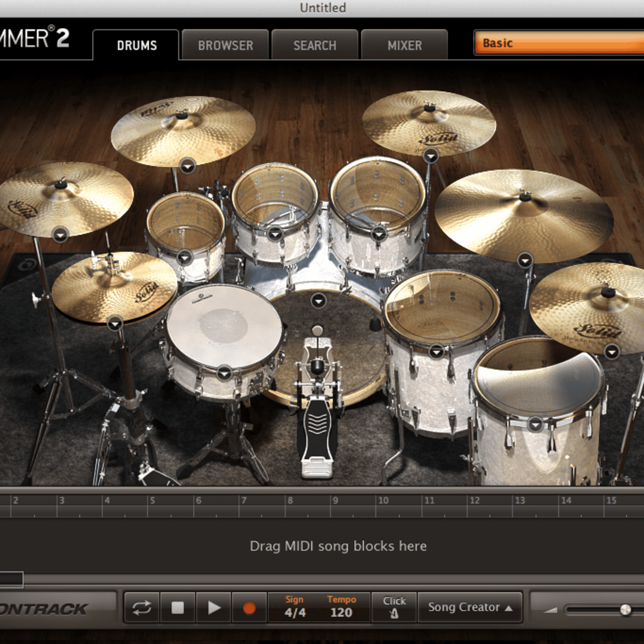Click the Untitled window title
644x644 pixels.
[323, 8]
